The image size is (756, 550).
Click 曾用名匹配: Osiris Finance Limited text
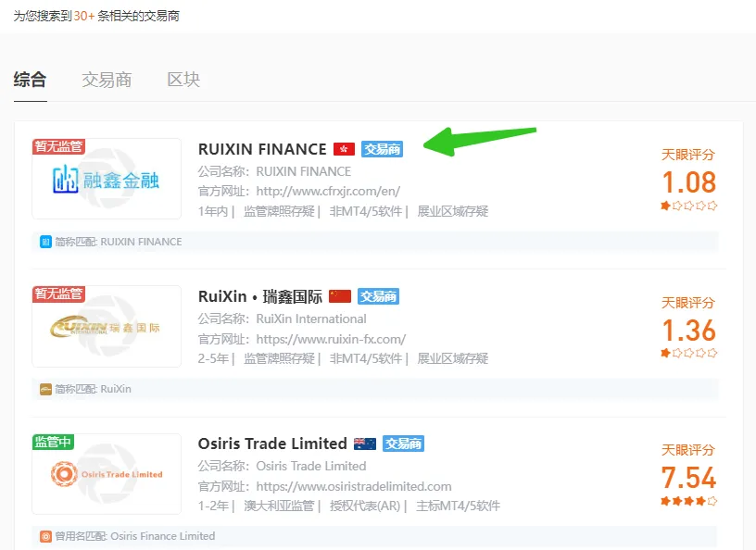point(135,536)
